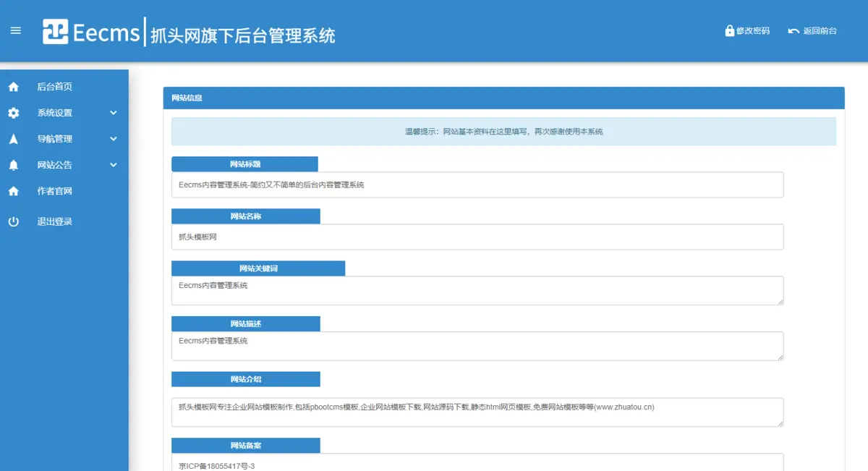Screen dimensions: 868x471
Task: Expand the 导航管理 chevron
Action: coord(114,139)
